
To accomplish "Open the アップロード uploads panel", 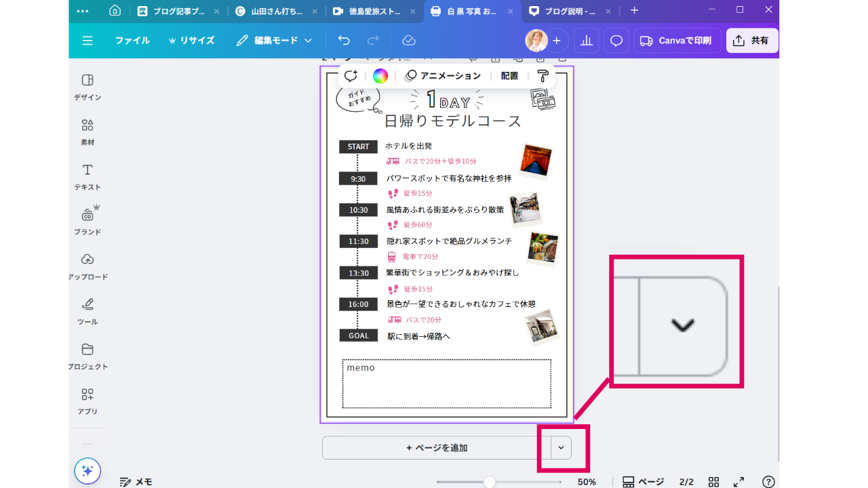I will (x=87, y=266).
